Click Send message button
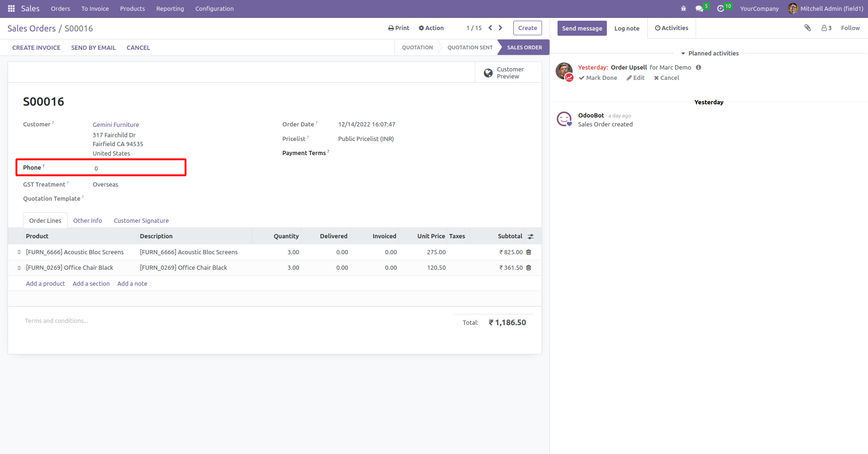 point(582,28)
